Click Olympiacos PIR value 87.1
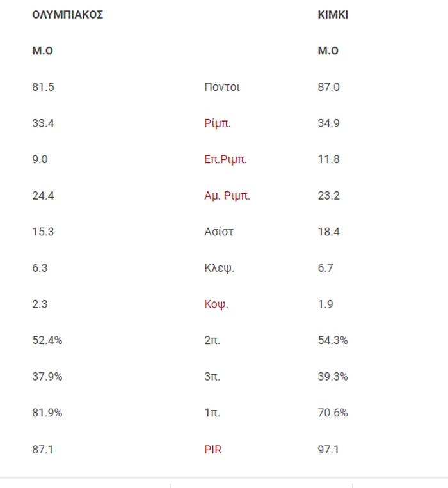448x488 pixels. pyautogui.click(x=43, y=450)
